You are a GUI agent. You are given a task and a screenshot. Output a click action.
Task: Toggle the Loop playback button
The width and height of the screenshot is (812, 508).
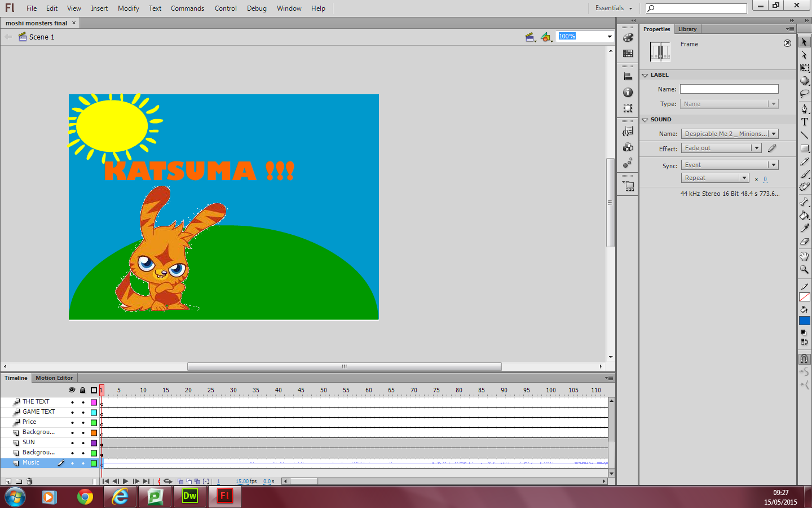[x=167, y=481]
